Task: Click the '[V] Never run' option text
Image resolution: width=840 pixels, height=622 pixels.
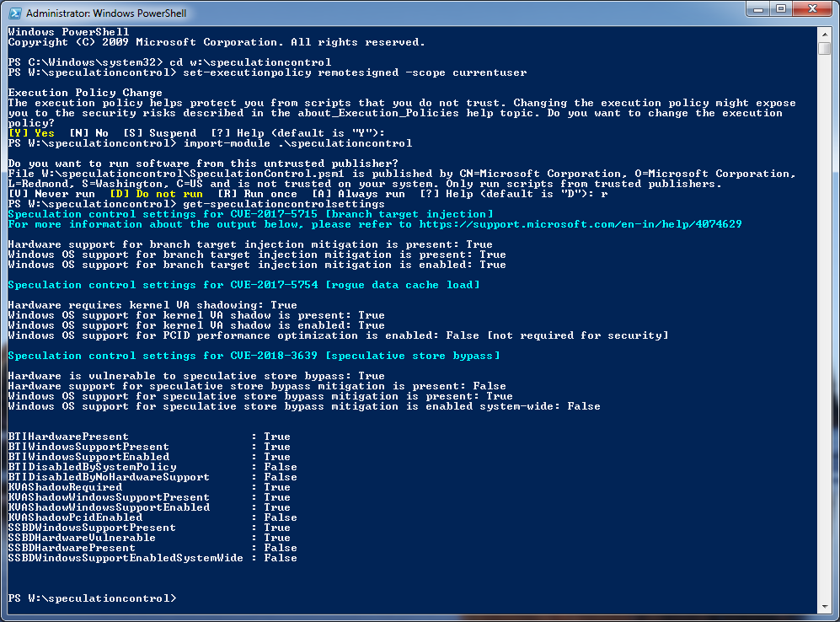Action: [x=51, y=193]
